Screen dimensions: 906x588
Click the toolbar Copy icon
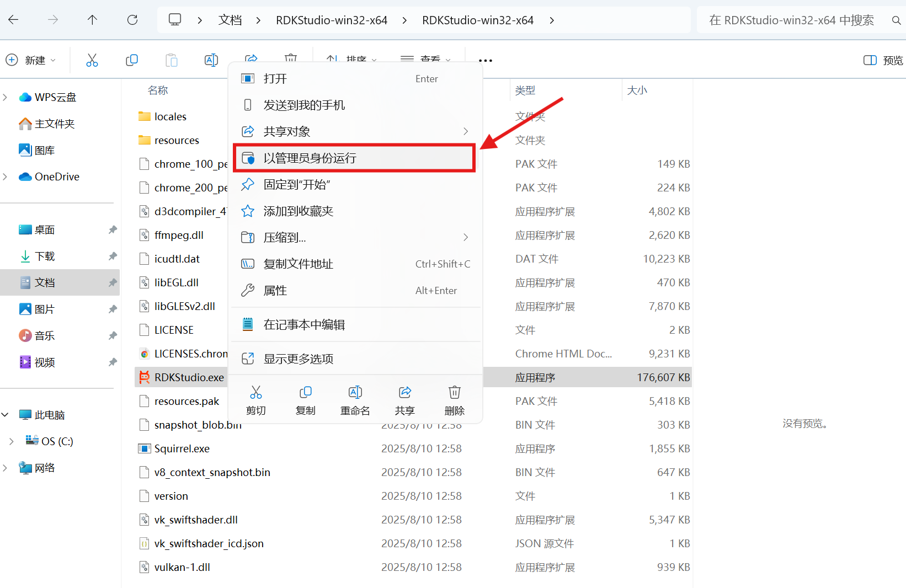[132, 60]
